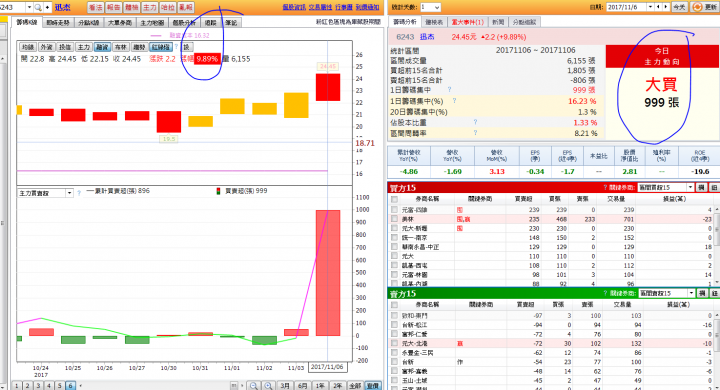This screenshot has height=390, width=720.
Task: Switch to the 分點K線 tab
Action: 88,23
